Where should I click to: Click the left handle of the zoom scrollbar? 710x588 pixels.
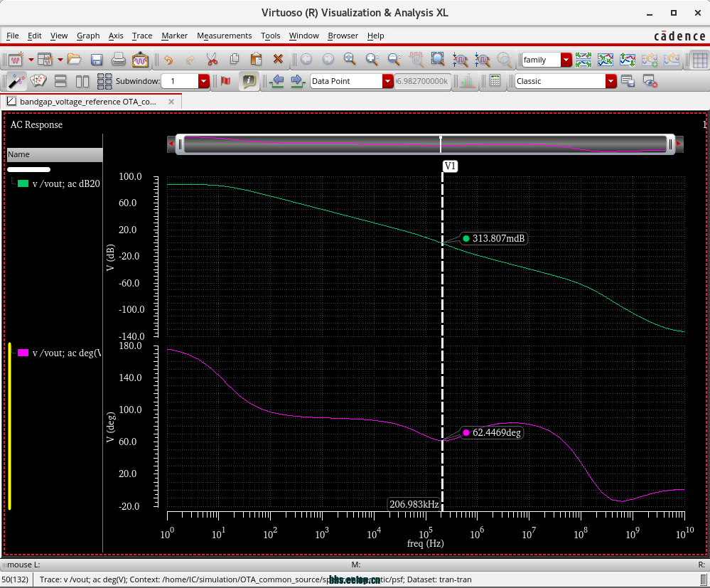[180, 144]
